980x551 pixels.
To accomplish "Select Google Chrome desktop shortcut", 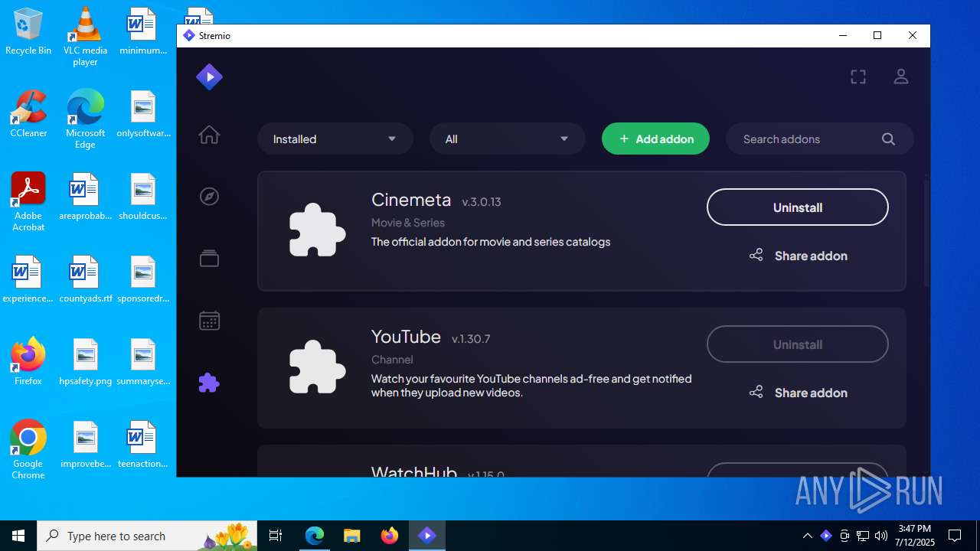I will tap(28, 450).
